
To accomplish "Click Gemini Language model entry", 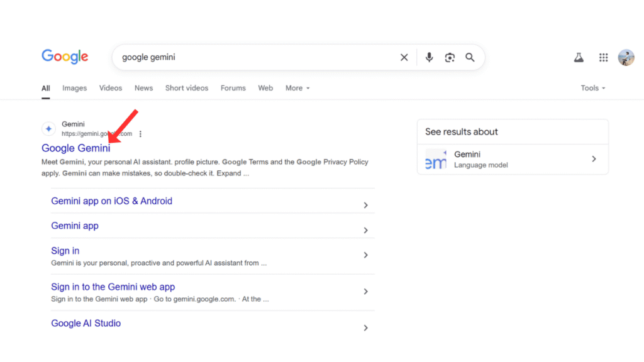I will (513, 159).
